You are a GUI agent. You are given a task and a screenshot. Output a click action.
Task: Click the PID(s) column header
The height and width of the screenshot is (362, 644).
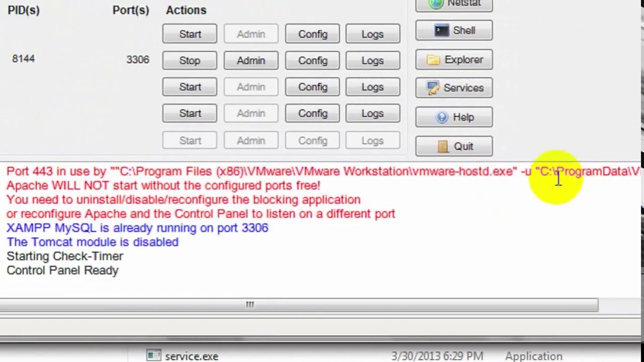click(24, 10)
